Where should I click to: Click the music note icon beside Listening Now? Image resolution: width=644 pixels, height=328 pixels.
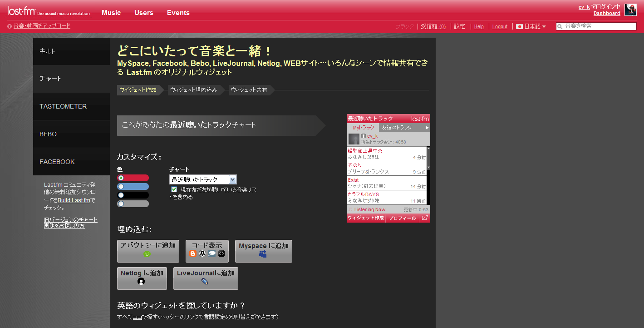pos(350,209)
